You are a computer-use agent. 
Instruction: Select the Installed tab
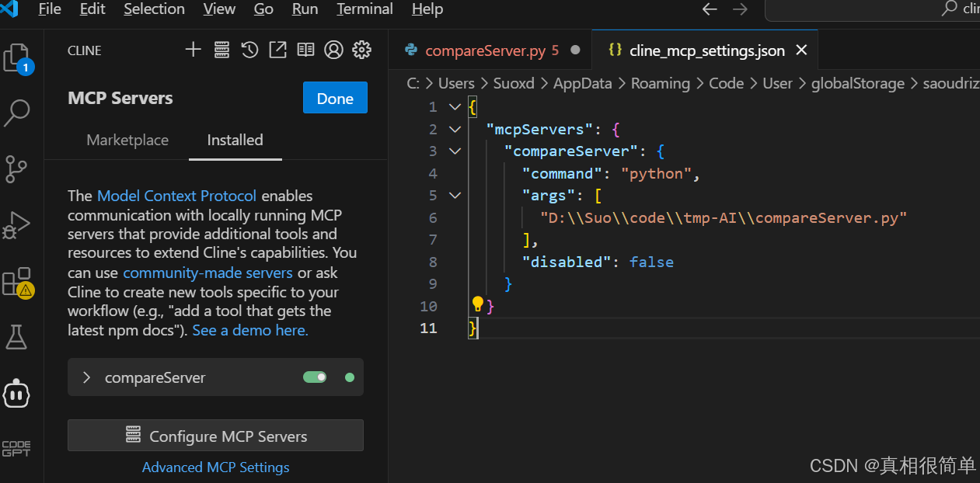tap(235, 140)
